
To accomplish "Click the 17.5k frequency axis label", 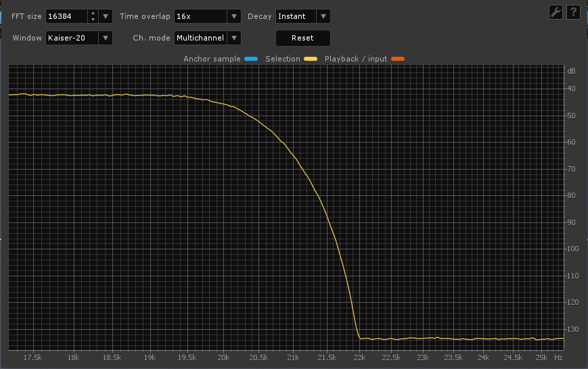I will [x=32, y=358].
